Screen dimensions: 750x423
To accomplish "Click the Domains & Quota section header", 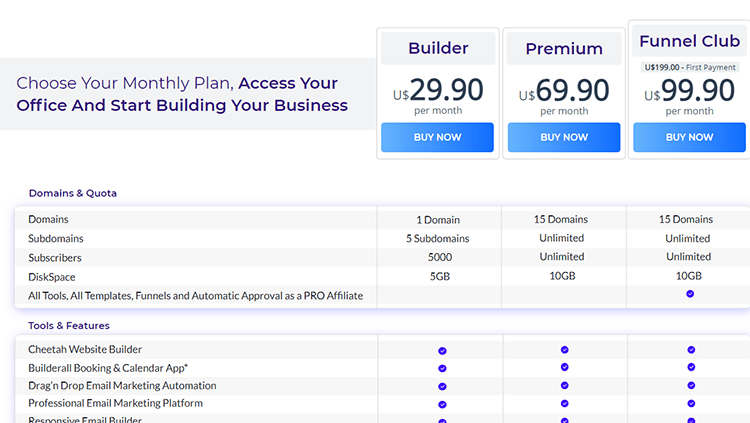I will [72, 193].
